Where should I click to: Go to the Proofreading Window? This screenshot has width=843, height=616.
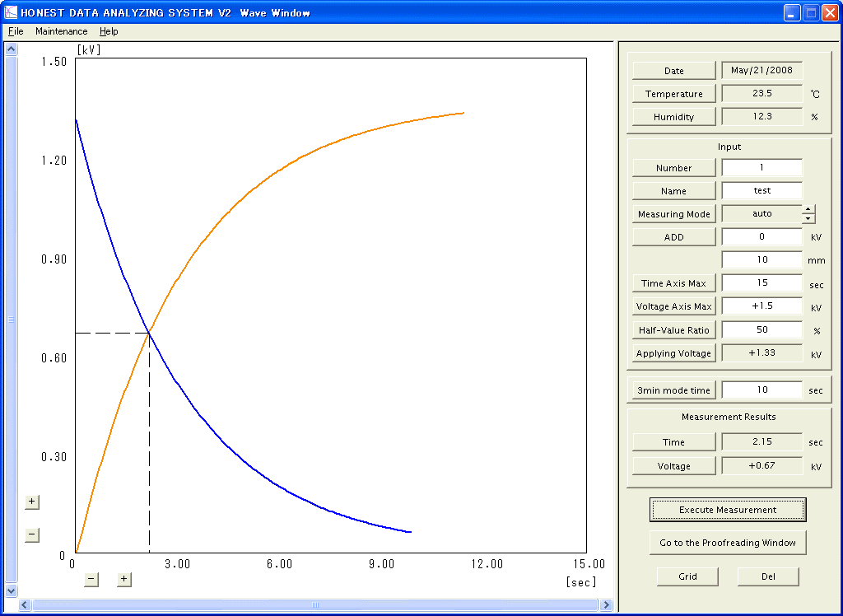[728, 543]
